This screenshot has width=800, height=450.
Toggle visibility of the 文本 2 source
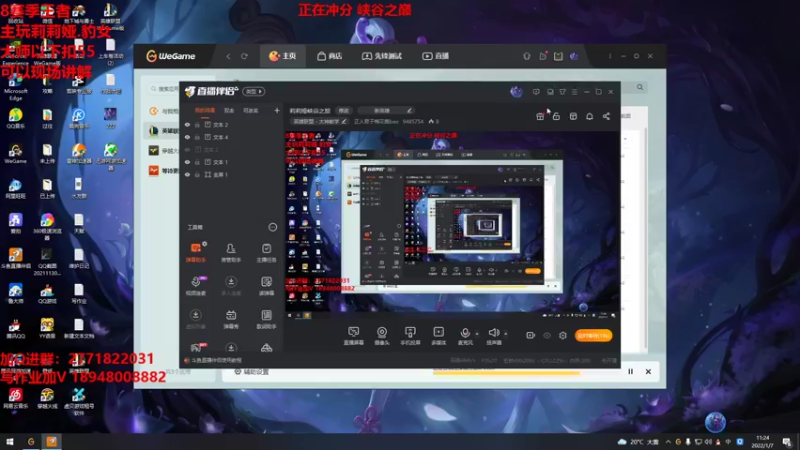click(187, 124)
